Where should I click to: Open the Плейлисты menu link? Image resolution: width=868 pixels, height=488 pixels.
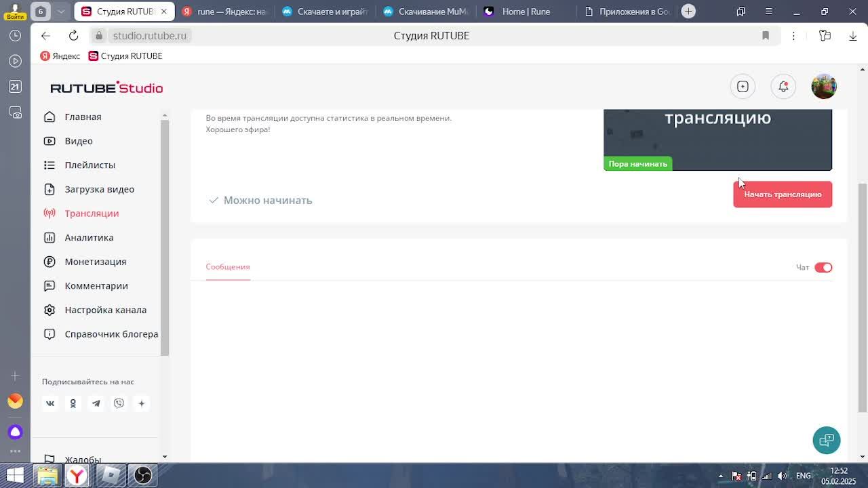coord(90,165)
